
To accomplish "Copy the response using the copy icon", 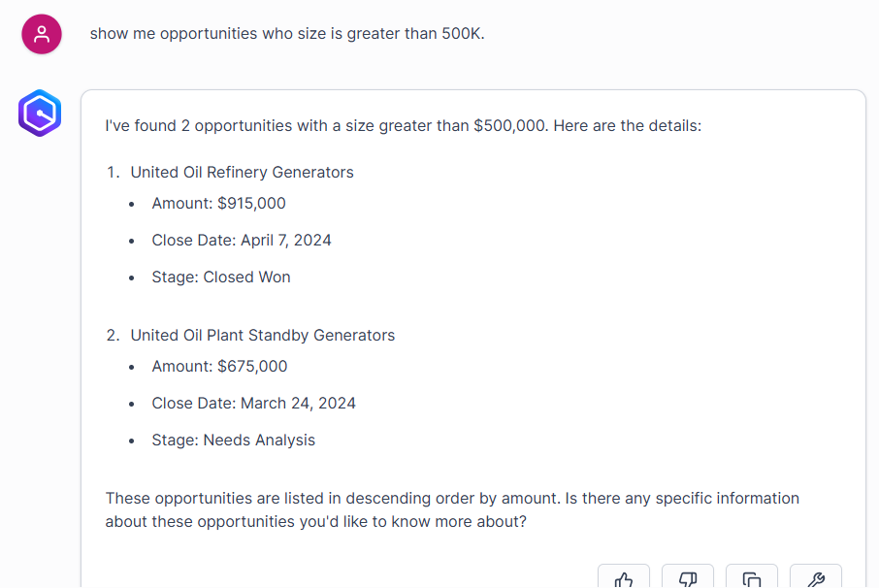I will tap(752, 578).
